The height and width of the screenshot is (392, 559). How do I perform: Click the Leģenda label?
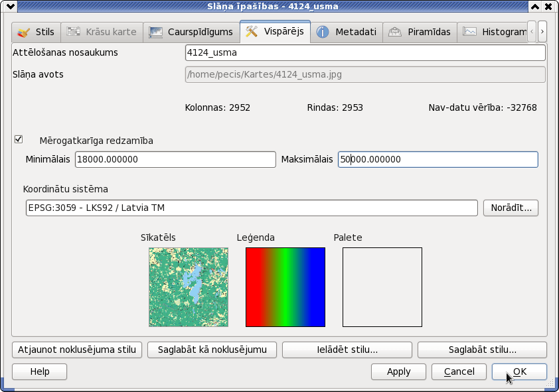[x=256, y=238]
